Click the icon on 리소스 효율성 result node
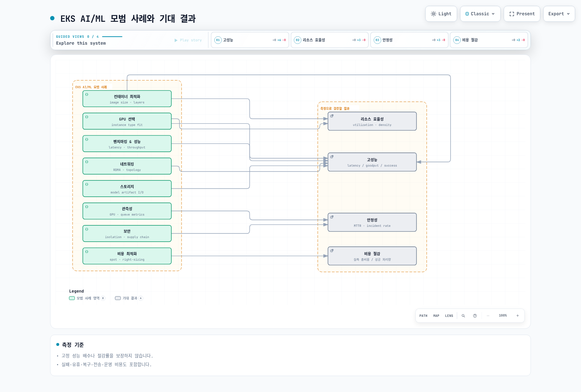581x392 pixels. coord(332,116)
